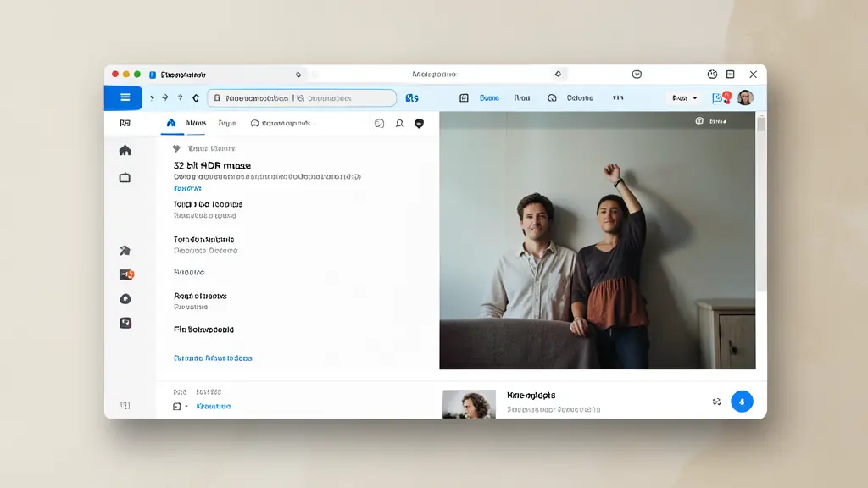Image resolution: width=868 pixels, height=488 pixels.
Task: Click the round blue button at bottom right
Action: click(x=742, y=402)
